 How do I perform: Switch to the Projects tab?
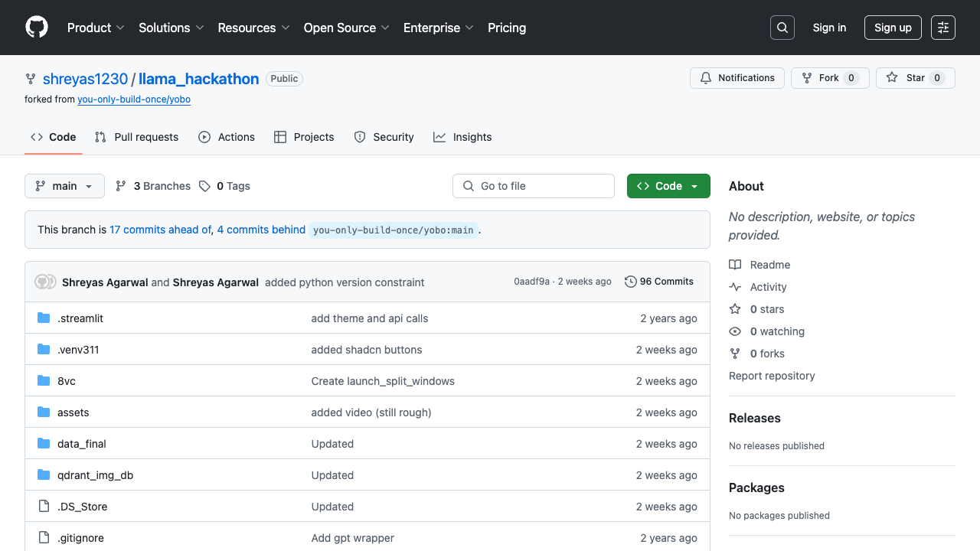(x=304, y=137)
